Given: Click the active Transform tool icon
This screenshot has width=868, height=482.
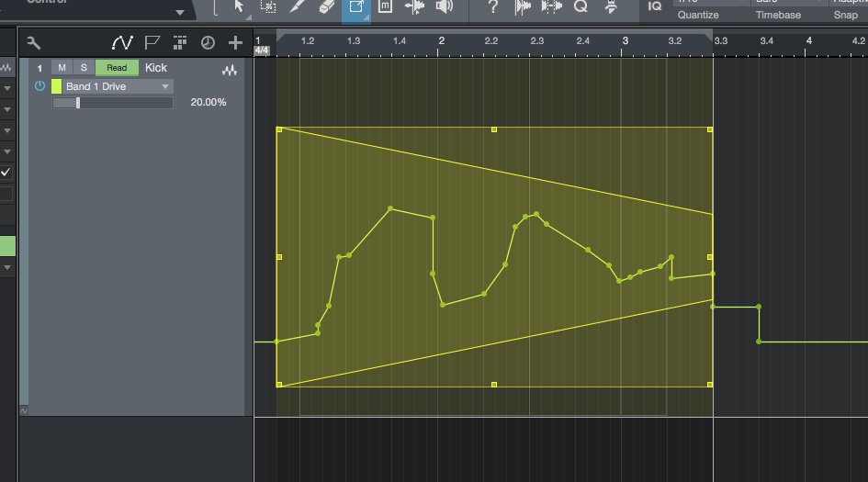Looking at the screenshot, I should click(355, 8).
